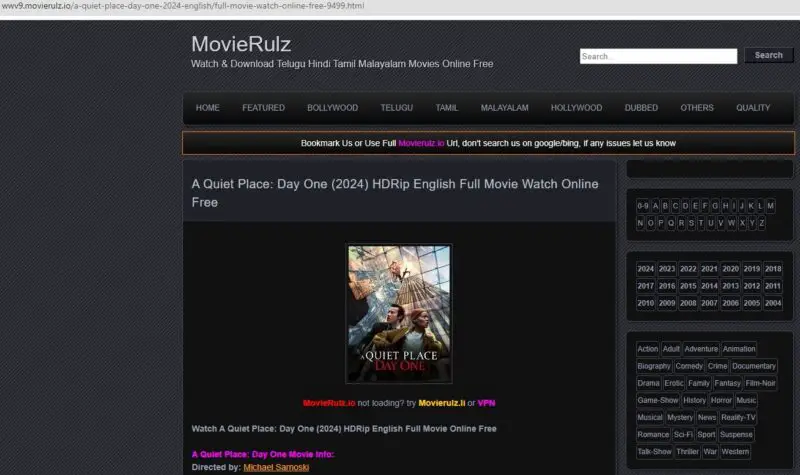The height and width of the screenshot is (475, 800).
Task: Click the VPN link
Action: (x=486, y=403)
